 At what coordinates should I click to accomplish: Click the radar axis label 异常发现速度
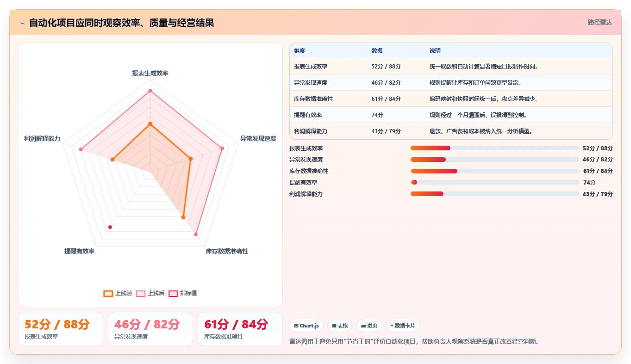(258, 138)
